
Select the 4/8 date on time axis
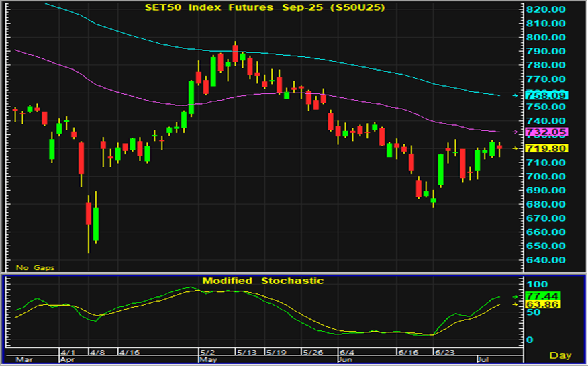96,352
